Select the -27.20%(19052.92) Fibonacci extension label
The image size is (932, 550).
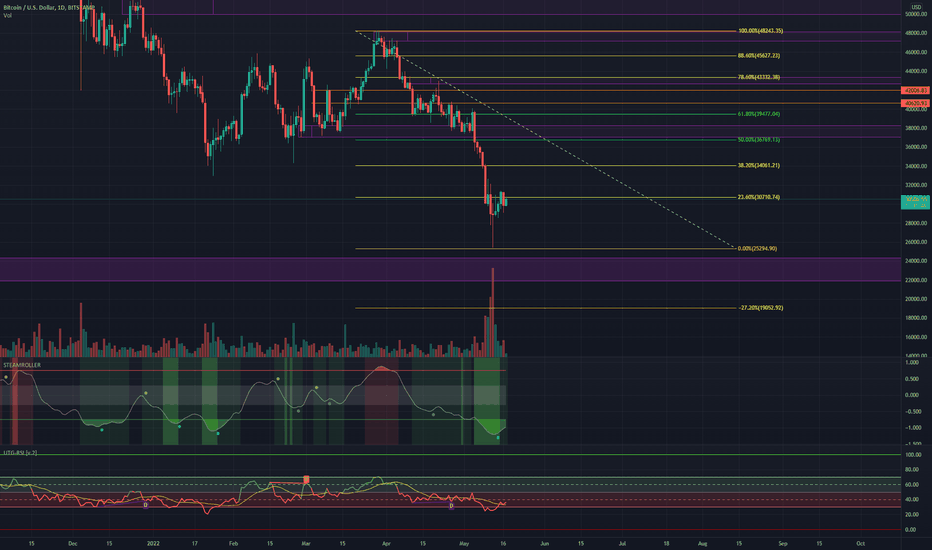click(x=760, y=308)
